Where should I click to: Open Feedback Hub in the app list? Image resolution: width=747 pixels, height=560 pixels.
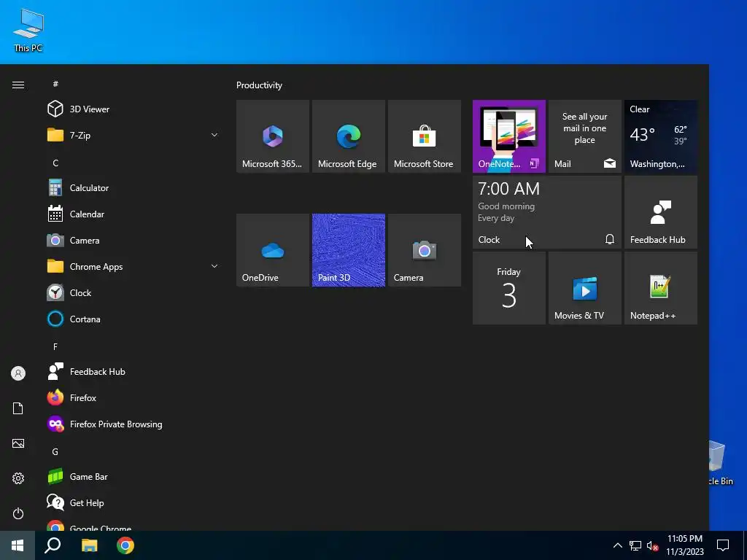(x=133, y=371)
